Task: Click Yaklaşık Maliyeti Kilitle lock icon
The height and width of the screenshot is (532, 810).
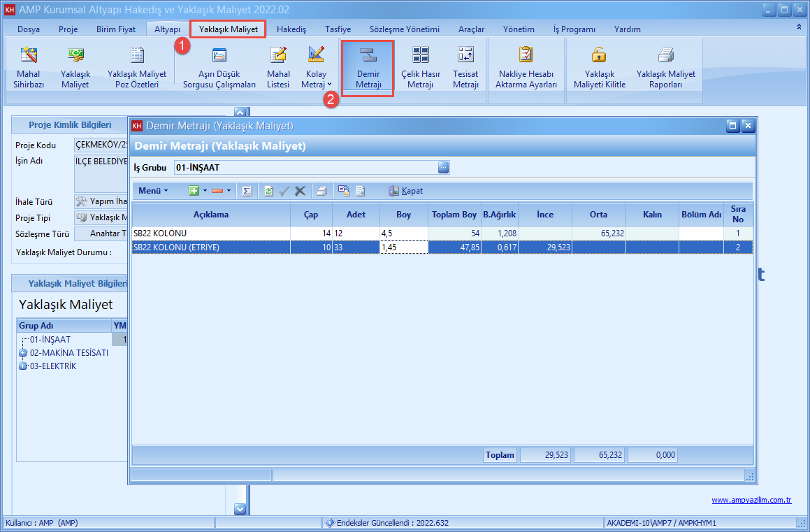Action: (599, 68)
